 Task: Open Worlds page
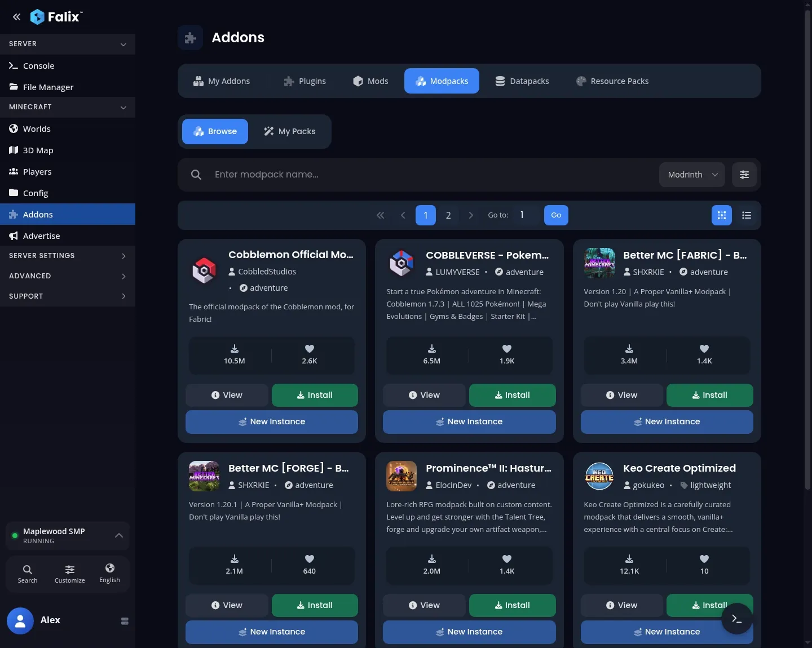tap(68, 128)
